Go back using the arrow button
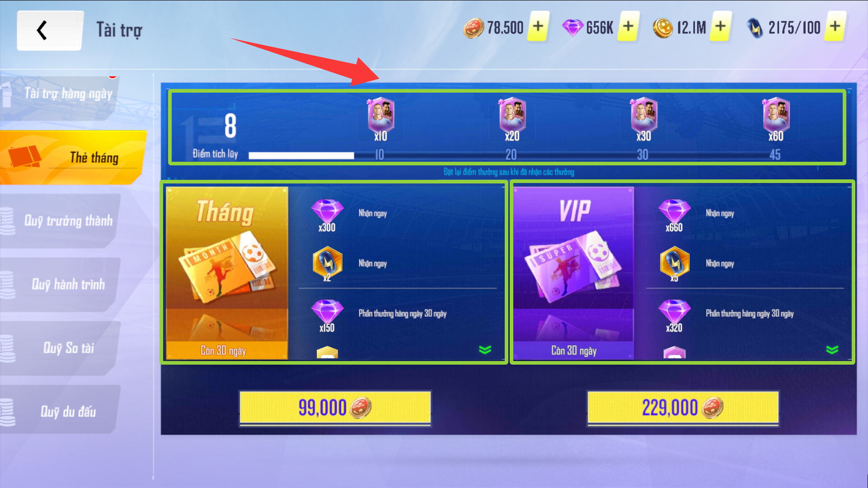 (x=50, y=30)
